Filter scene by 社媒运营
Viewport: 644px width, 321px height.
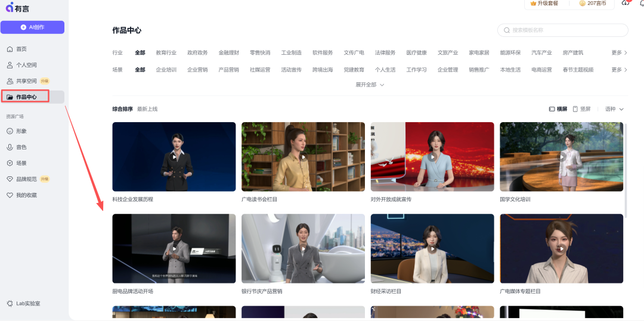[260, 70]
